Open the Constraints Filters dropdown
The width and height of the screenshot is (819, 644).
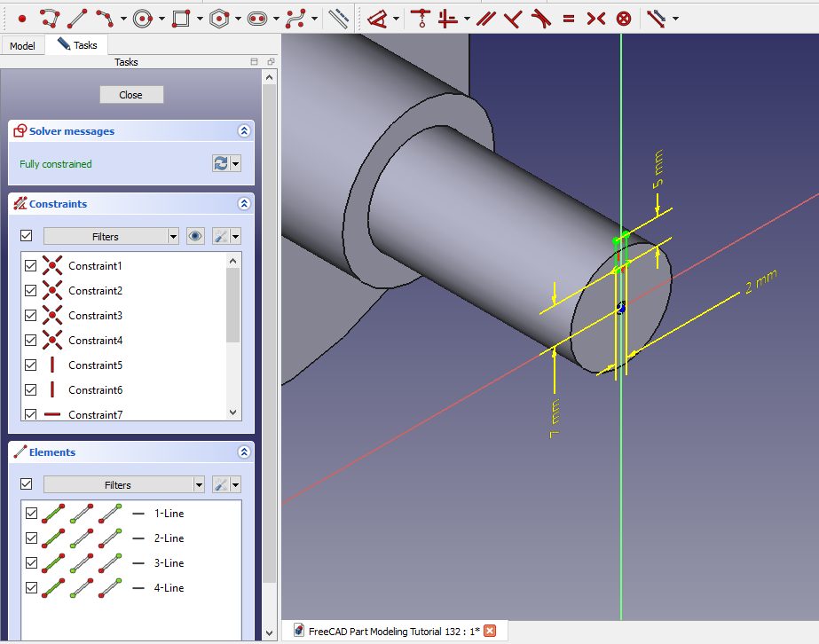111,237
